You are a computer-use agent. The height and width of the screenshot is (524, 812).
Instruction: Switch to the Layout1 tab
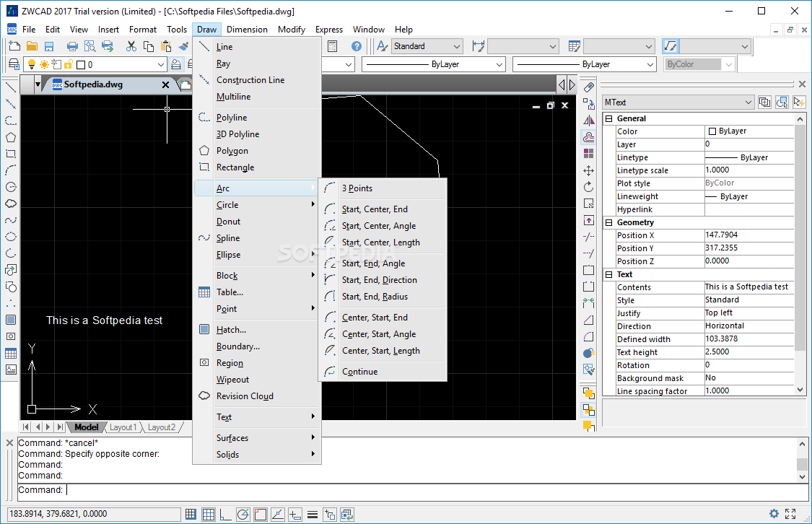click(x=123, y=427)
